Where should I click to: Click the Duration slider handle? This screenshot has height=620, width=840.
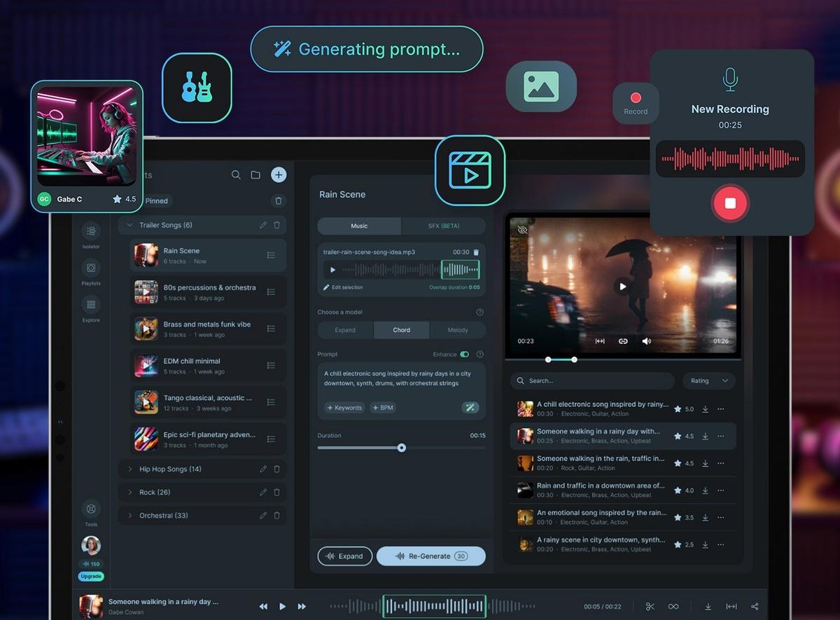point(402,448)
